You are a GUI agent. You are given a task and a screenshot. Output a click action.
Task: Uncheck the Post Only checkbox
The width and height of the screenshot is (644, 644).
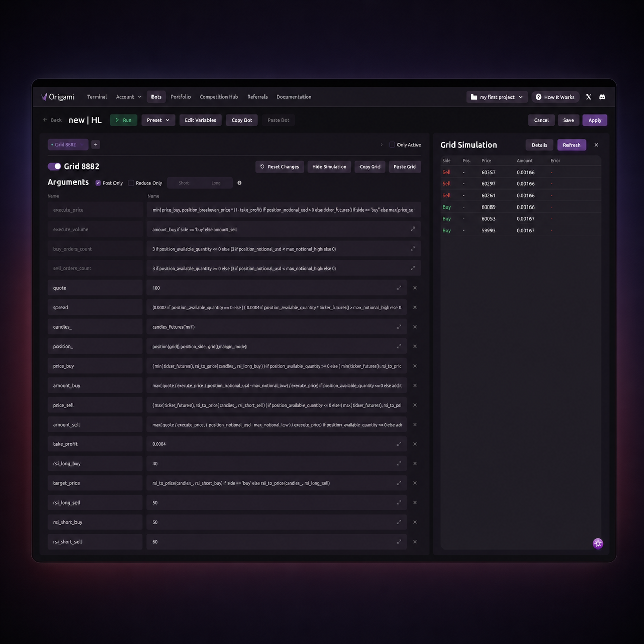pyautogui.click(x=98, y=183)
